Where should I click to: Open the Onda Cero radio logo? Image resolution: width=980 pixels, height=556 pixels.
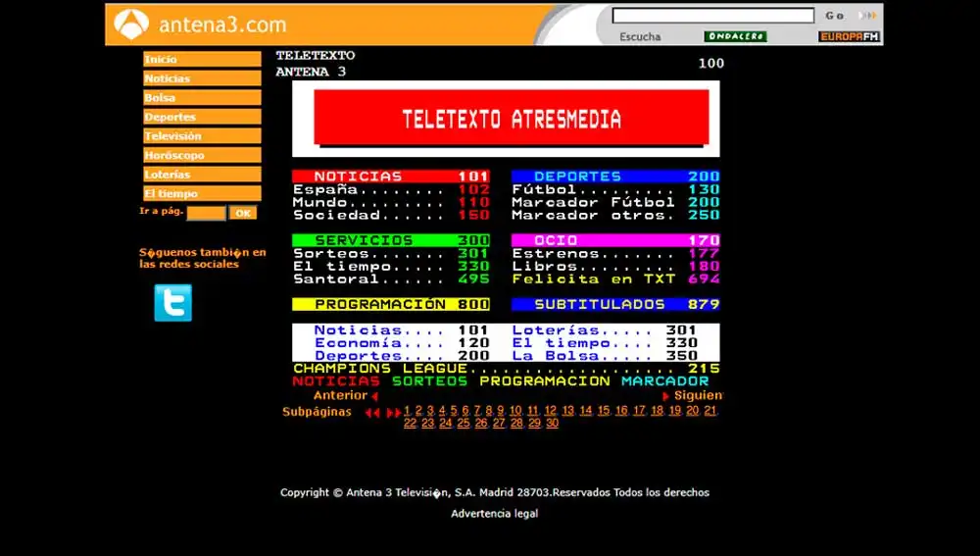tap(735, 36)
